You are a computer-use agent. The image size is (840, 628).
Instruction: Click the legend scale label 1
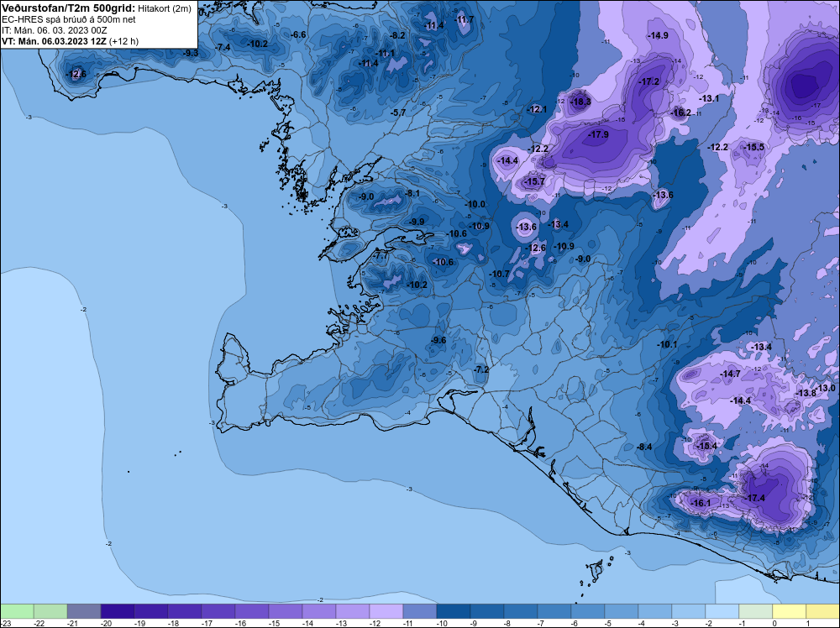(x=808, y=623)
